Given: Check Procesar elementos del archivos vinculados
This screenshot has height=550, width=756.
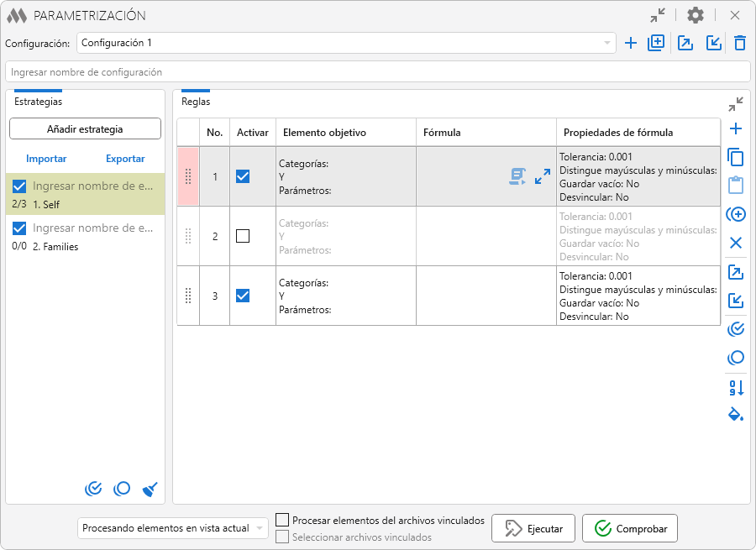Looking at the screenshot, I should pyautogui.click(x=282, y=521).
